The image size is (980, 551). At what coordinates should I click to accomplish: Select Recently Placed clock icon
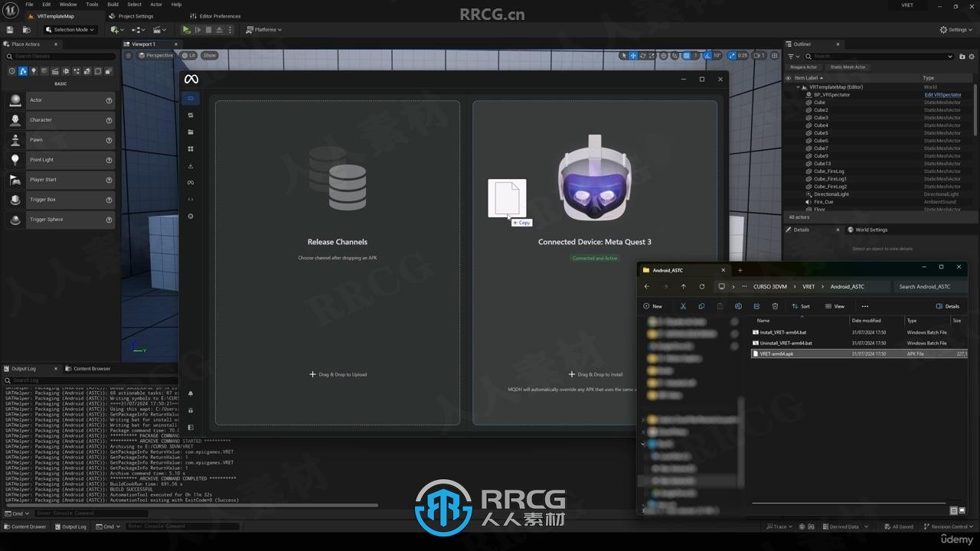[12, 71]
